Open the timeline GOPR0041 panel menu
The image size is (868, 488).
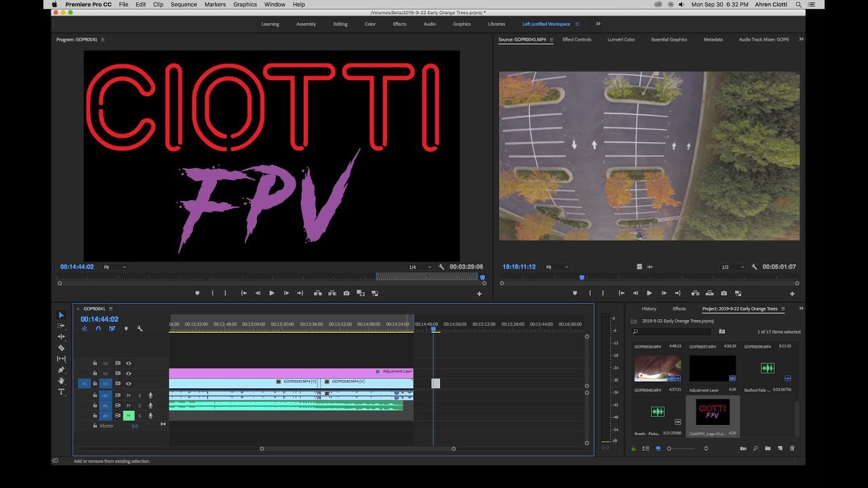pyautogui.click(x=111, y=309)
